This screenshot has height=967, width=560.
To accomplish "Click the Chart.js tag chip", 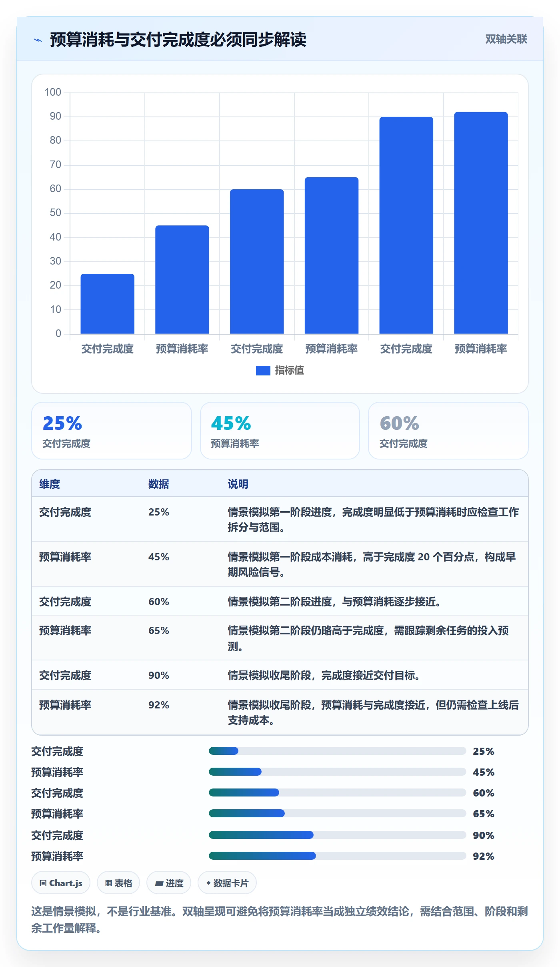I will [61, 883].
